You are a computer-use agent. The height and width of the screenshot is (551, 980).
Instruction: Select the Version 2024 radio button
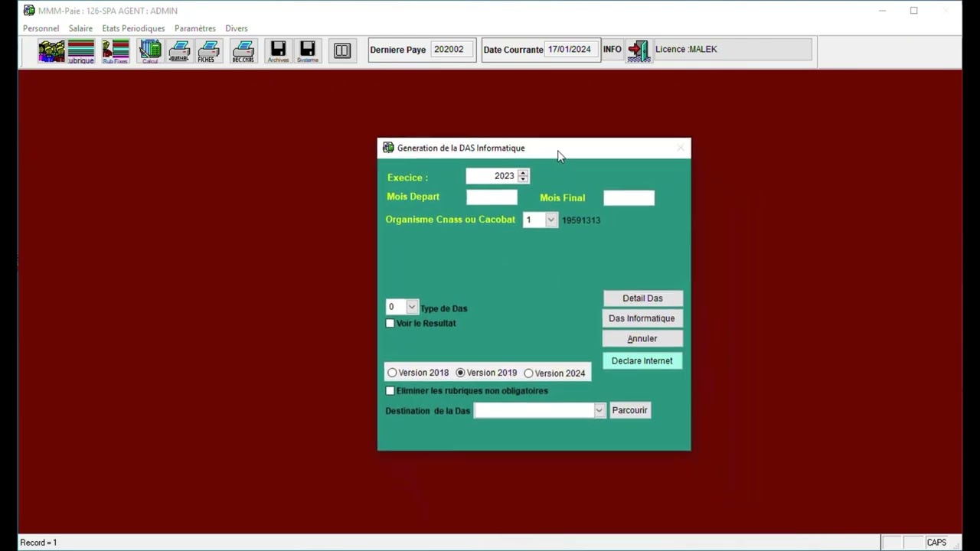pyautogui.click(x=528, y=373)
